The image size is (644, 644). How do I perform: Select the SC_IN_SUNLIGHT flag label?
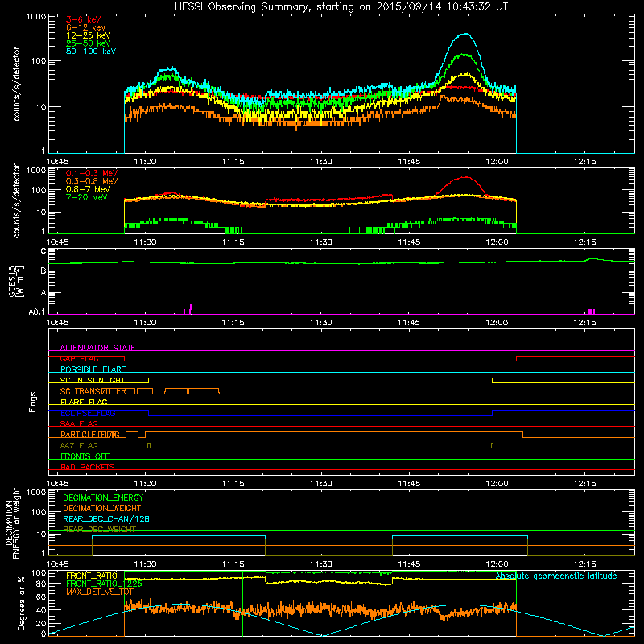pos(93,380)
